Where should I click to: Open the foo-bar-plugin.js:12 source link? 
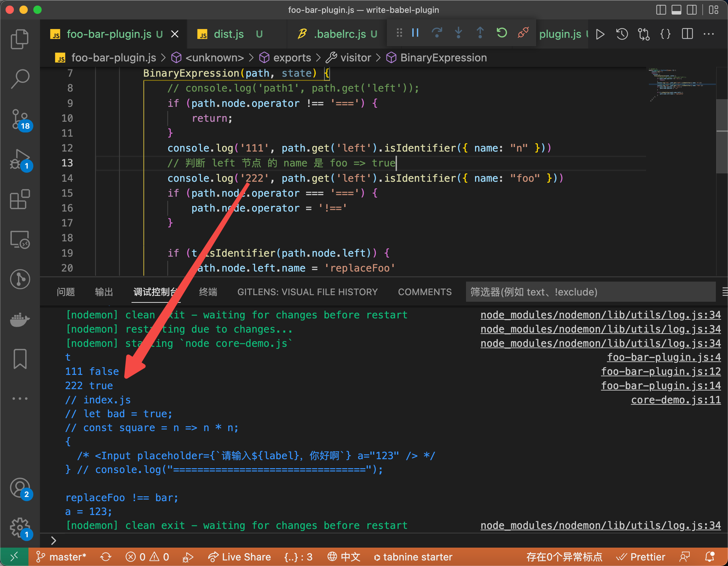pyautogui.click(x=661, y=371)
